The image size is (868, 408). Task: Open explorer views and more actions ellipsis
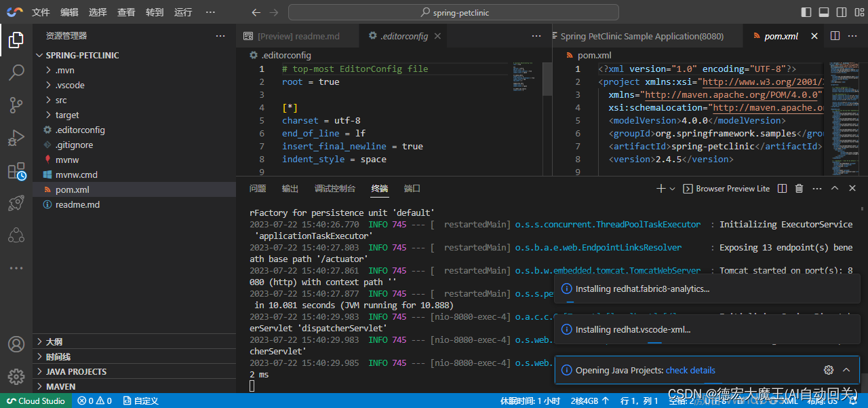[220, 36]
